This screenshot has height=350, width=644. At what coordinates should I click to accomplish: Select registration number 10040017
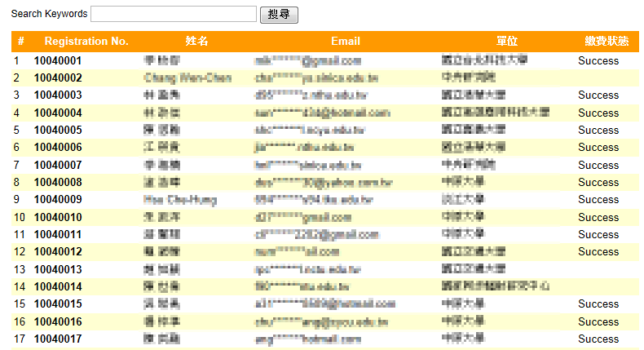[58, 339]
